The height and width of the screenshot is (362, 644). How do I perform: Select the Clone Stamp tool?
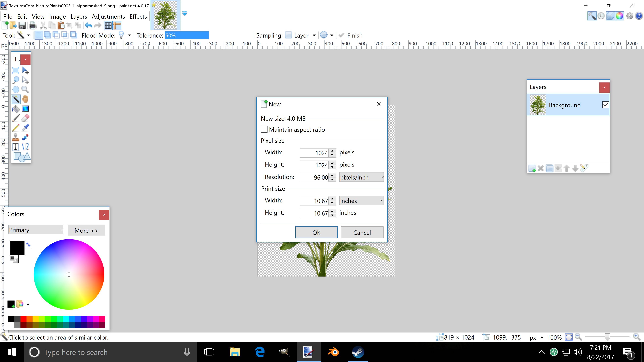click(x=15, y=137)
